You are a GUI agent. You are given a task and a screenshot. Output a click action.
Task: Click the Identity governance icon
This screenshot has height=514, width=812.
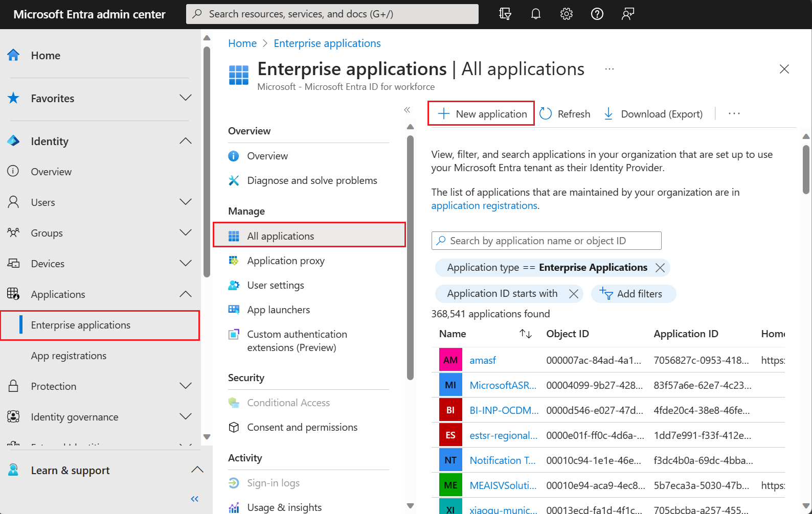click(13, 417)
